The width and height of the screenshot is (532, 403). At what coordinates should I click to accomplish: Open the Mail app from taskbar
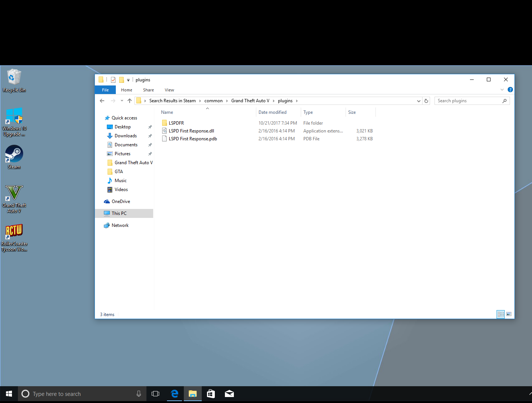click(x=229, y=394)
